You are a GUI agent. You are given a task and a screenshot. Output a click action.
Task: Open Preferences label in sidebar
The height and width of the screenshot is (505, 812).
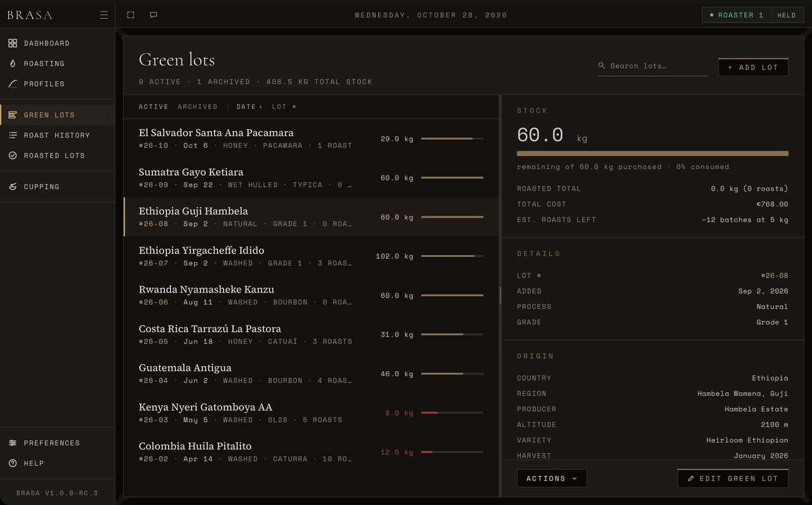pos(52,443)
